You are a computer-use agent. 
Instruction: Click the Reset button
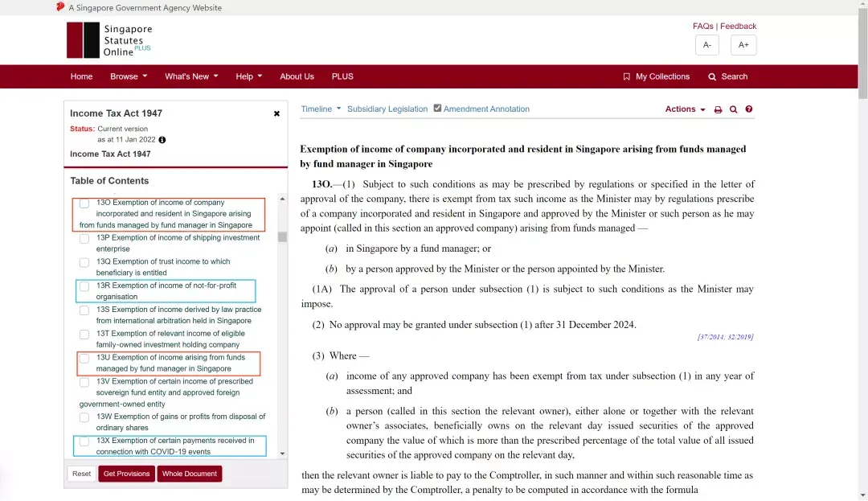click(x=81, y=474)
